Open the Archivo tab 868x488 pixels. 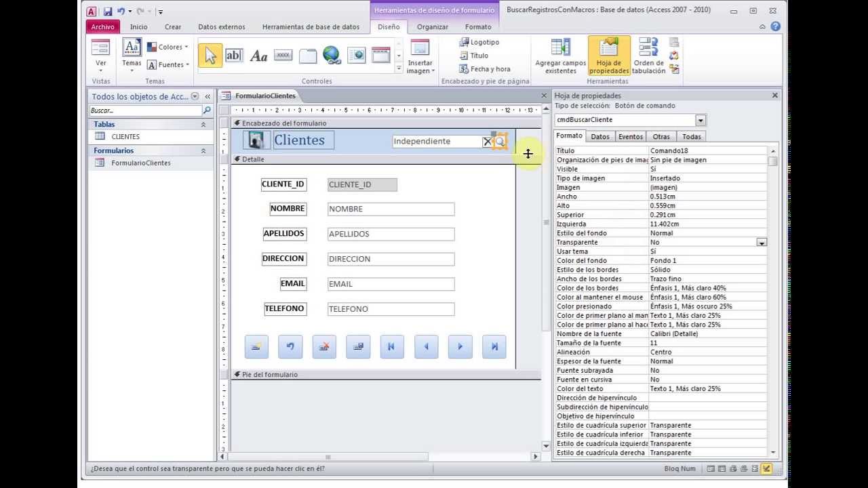103,27
